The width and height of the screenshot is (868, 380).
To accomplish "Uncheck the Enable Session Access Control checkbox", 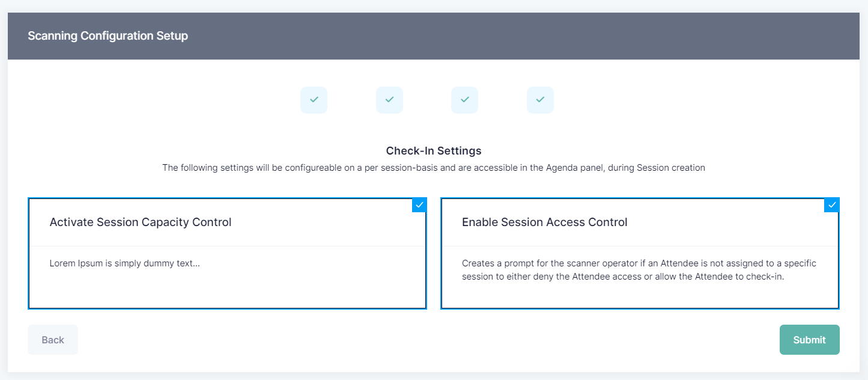I will (x=831, y=205).
